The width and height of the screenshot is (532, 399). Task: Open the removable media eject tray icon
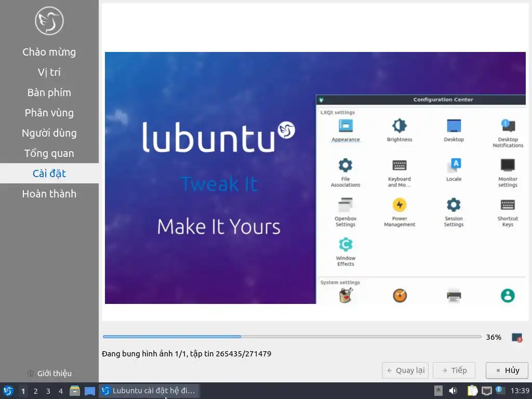pyautogui.click(x=438, y=391)
